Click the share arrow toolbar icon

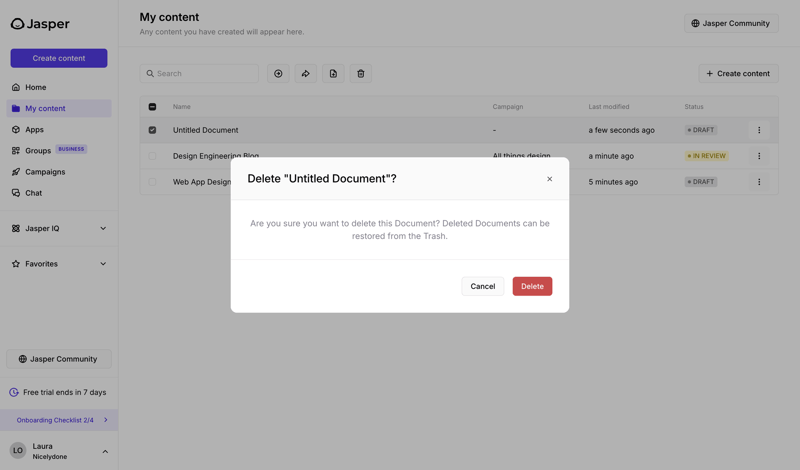306,73
